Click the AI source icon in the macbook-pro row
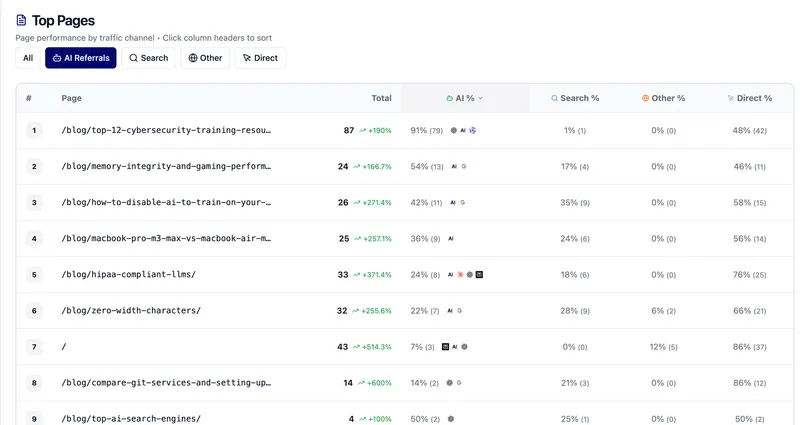This screenshot has height=425, width=800. [x=451, y=239]
